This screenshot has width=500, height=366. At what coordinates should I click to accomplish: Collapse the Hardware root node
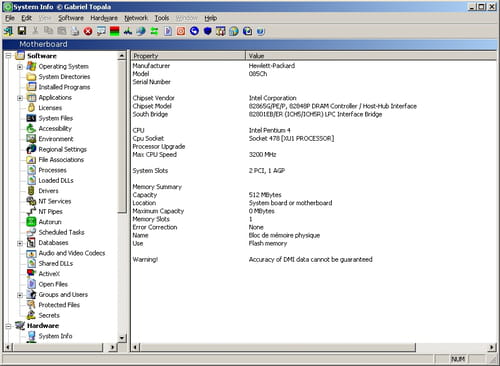point(9,326)
